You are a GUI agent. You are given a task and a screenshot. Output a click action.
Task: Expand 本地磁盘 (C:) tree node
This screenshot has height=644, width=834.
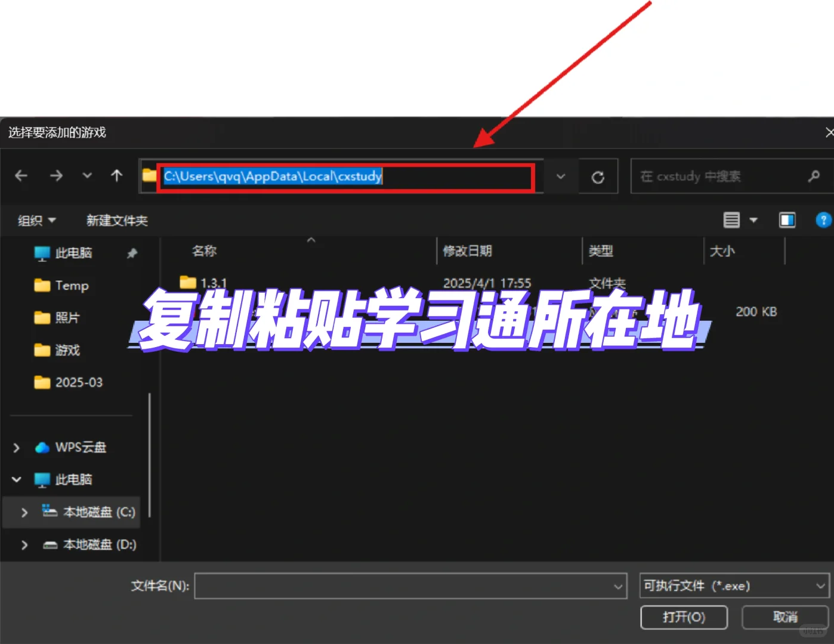click(24, 512)
